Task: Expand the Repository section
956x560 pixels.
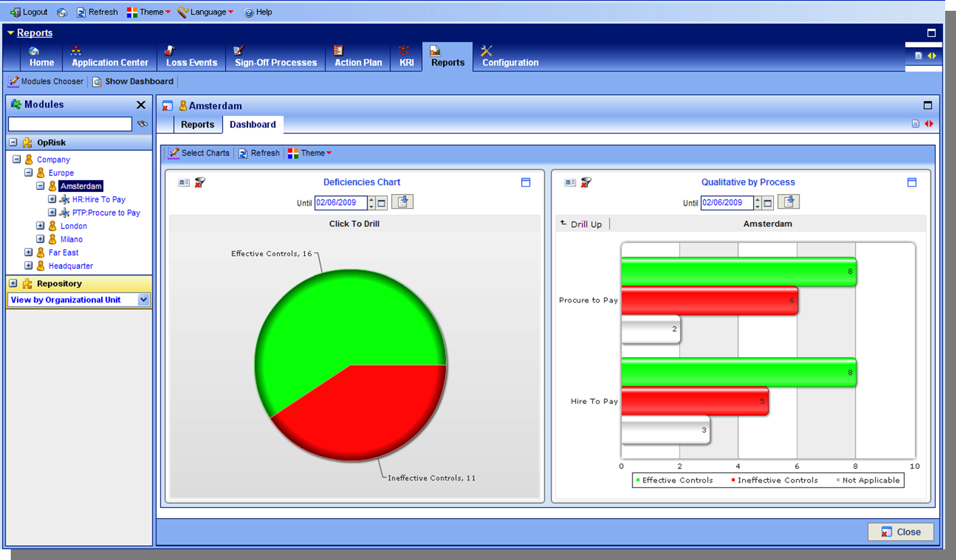Action: click(13, 284)
